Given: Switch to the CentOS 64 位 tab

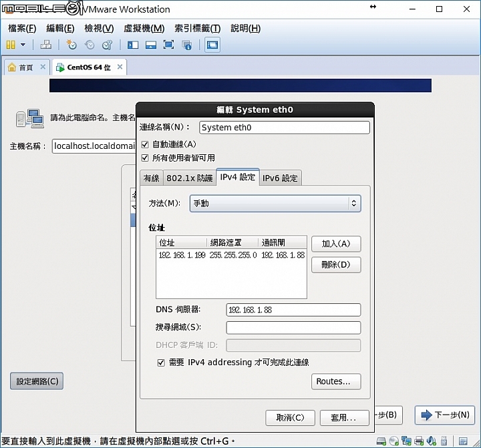Looking at the screenshot, I should (x=89, y=67).
